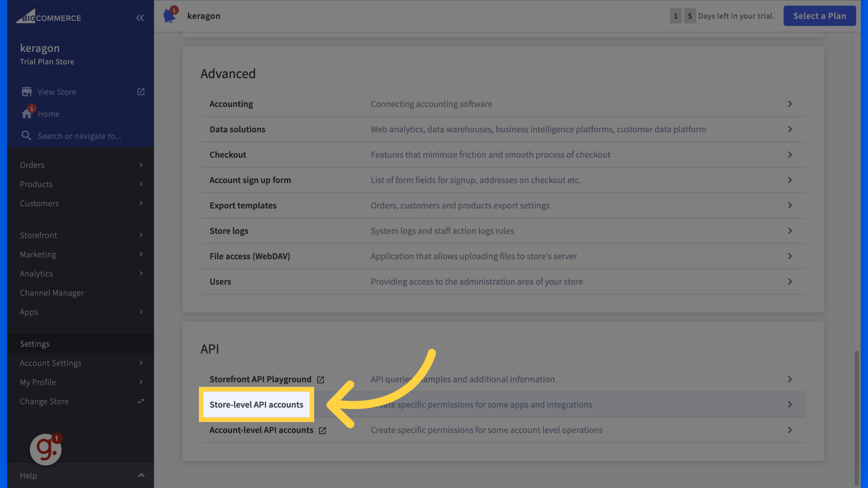Click the search magnifier icon
The height and width of the screenshot is (488, 868).
26,136
